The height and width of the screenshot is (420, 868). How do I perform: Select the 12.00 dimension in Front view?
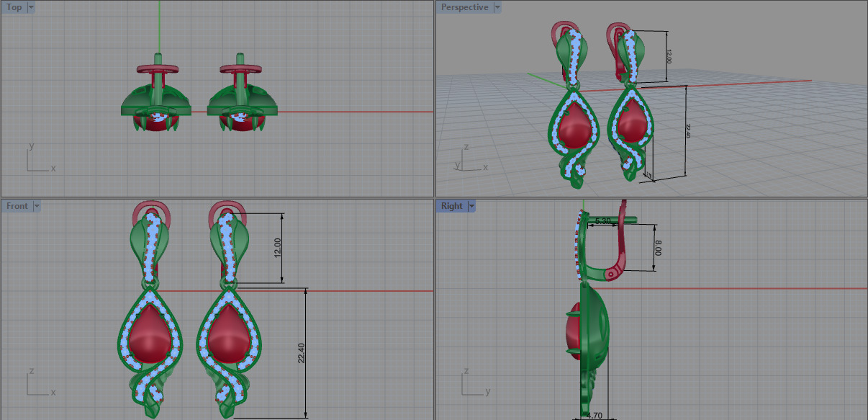[x=278, y=249]
